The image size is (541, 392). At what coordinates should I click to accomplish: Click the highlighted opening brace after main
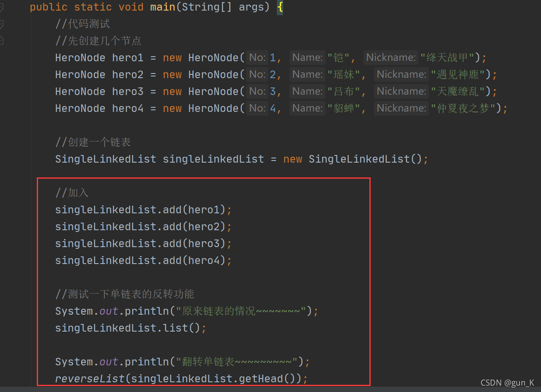pyautogui.click(x=280, y=7)
